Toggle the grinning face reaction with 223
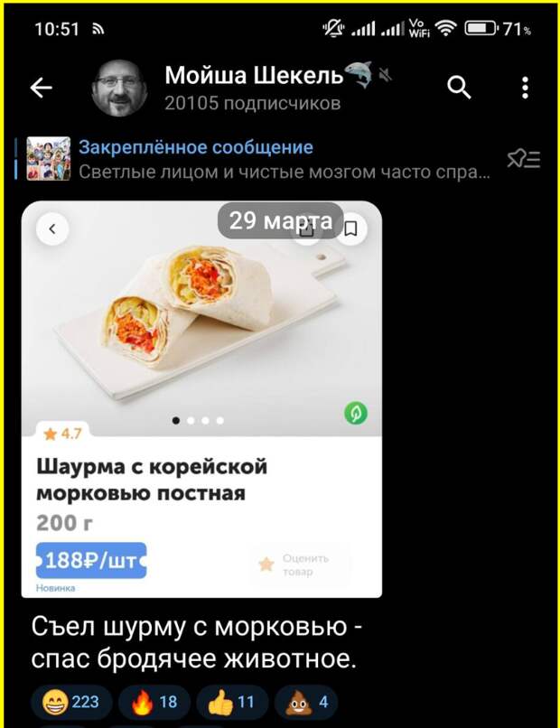 71,702
